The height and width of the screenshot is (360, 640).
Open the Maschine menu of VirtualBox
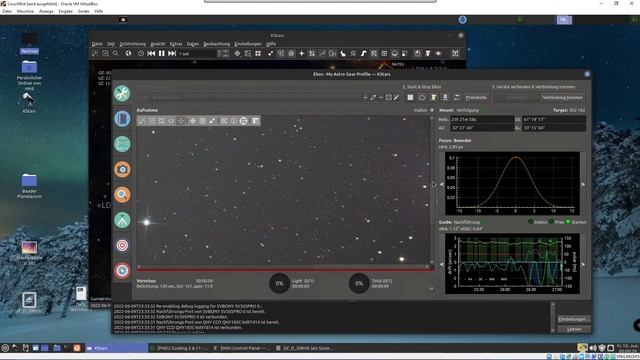[x=25, y=11]
